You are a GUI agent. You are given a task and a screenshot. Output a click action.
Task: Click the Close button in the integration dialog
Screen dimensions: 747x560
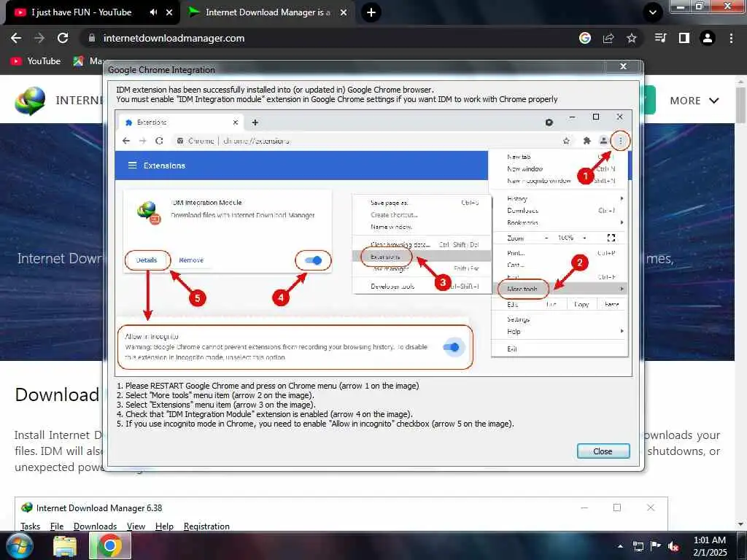603,451
